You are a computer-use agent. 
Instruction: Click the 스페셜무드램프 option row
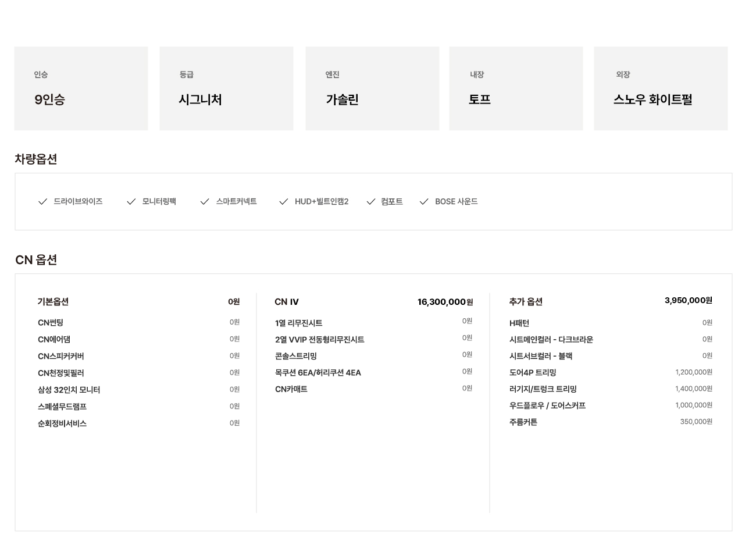coord(138,407)
